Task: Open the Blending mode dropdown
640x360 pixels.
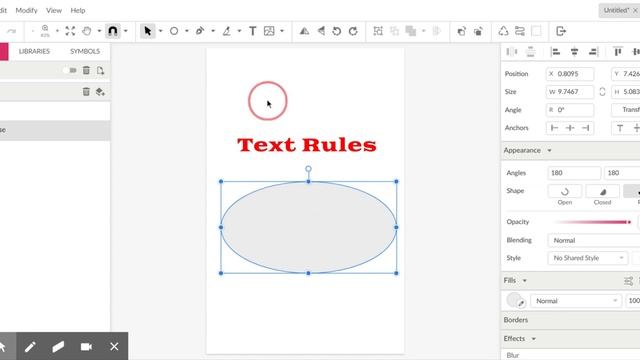Action: tap(594, 240)
